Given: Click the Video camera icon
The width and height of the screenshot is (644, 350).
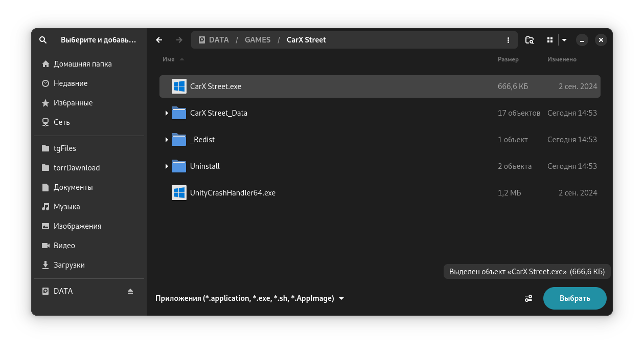Looking at the screenshot, I should (45, 246).
